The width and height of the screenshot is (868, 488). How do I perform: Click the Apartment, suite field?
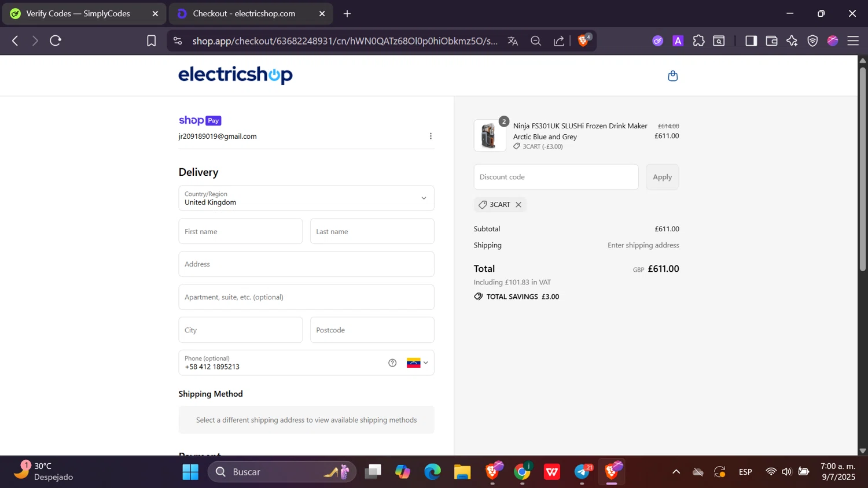tap(306, 297)
